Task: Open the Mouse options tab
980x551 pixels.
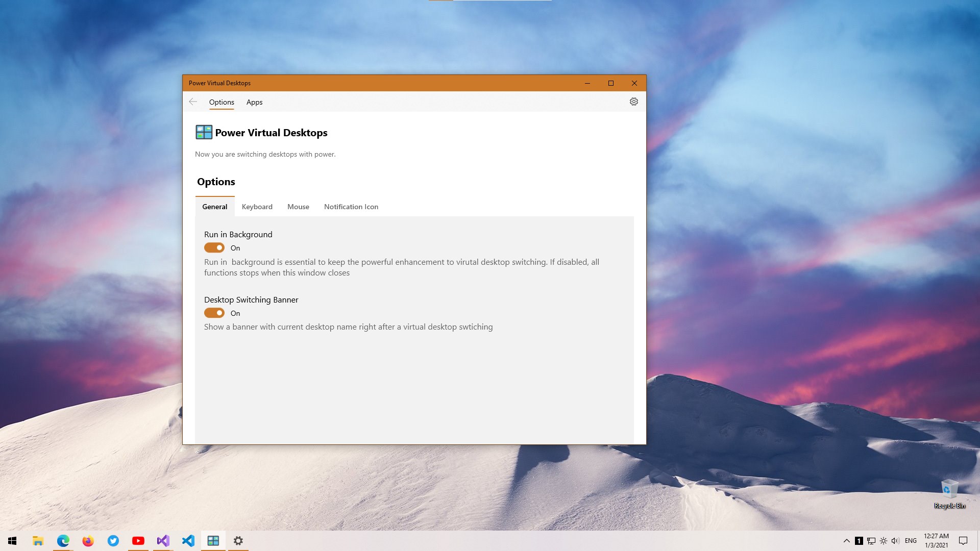Action: click(298, 207)
